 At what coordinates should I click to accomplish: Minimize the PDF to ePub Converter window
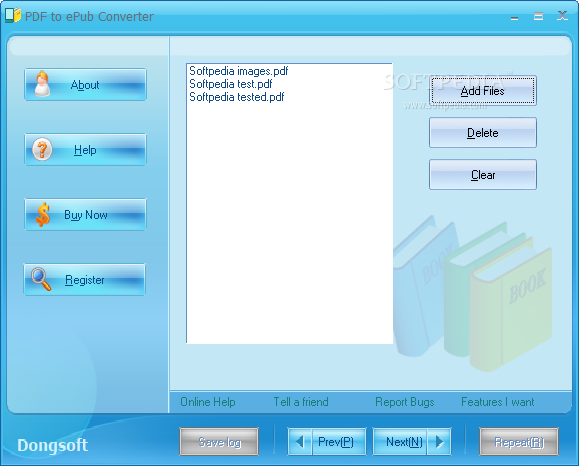tap(514, 17)
